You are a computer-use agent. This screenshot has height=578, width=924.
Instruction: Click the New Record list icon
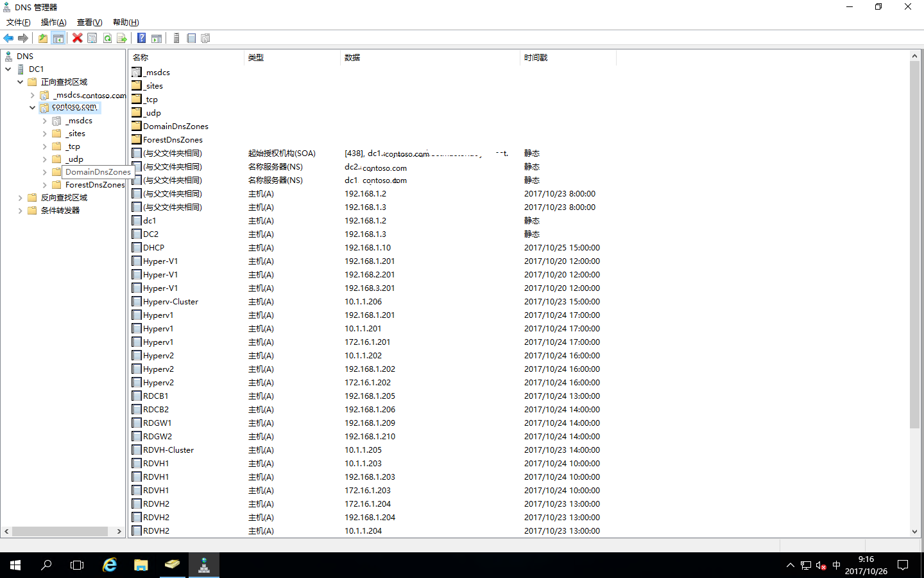point(191,39)
